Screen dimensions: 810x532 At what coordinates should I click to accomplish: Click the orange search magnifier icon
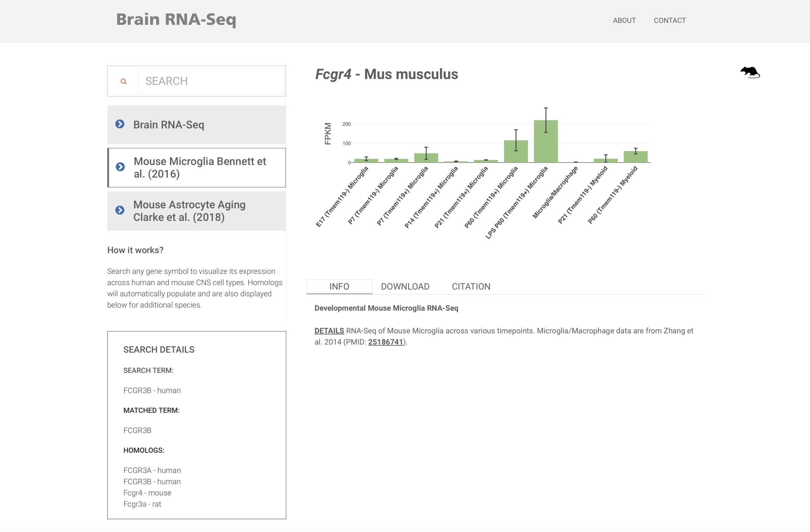(123, 81)
